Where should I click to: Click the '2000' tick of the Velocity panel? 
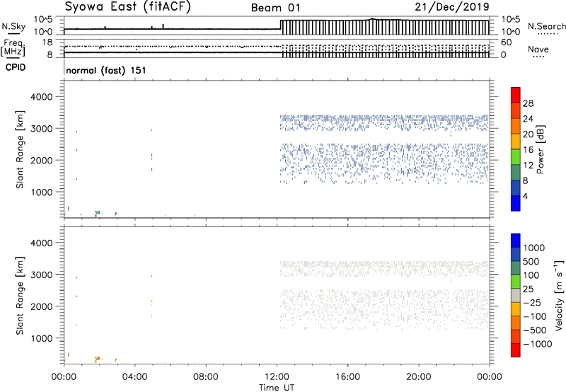pyautogui.click(x=42, y=307)
